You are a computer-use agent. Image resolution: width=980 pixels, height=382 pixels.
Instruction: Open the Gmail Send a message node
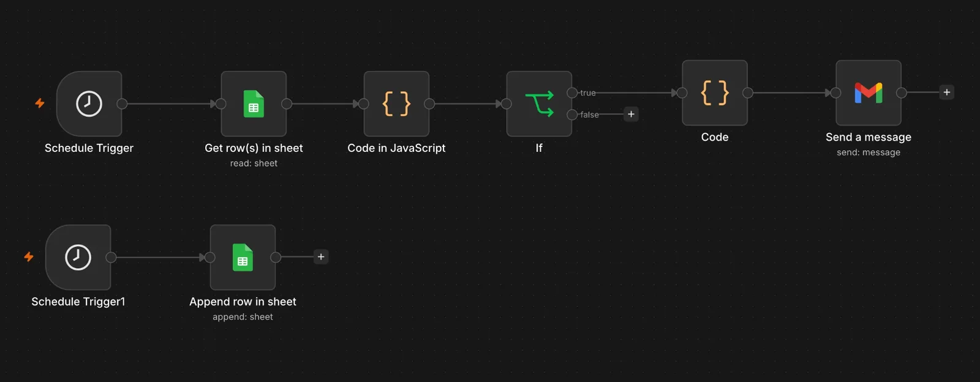pos(869,92)
